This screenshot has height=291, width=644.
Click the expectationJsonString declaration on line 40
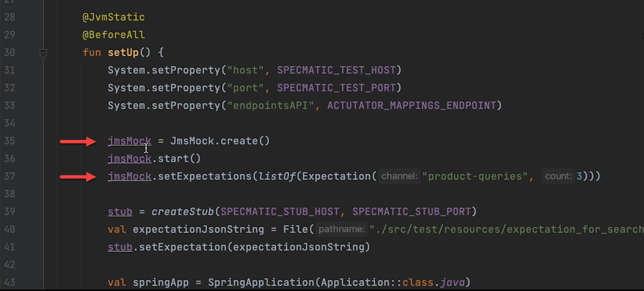point(198,229)
